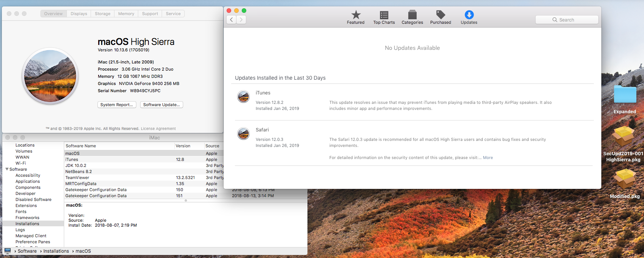
Task: Click Software in the path bar
Action: pyautogui.click(x=27, y=251)
